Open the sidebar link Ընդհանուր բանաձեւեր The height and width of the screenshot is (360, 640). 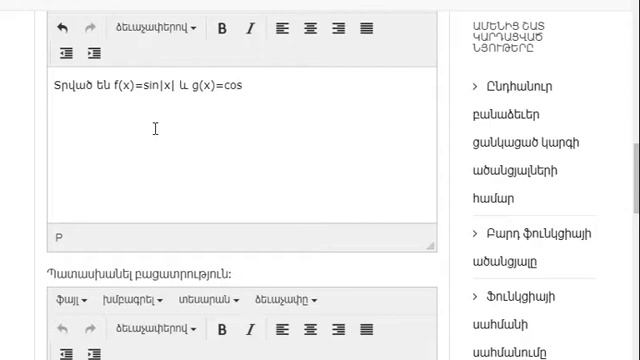point(526,142)
